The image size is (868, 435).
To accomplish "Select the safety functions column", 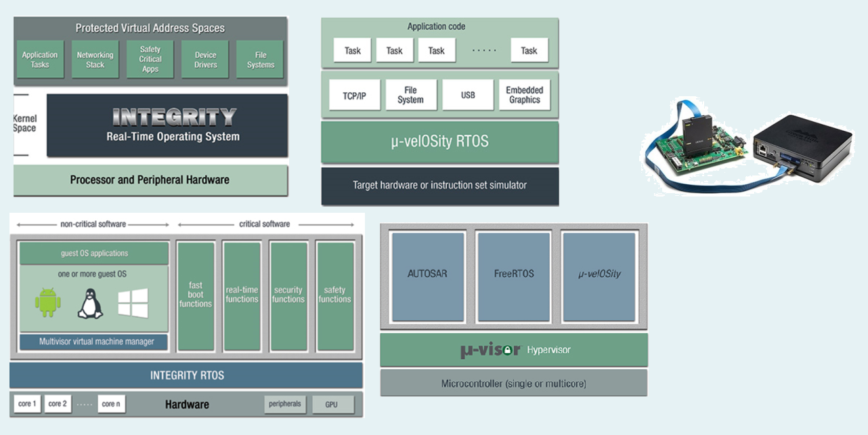I will click(x=335, y=295).
